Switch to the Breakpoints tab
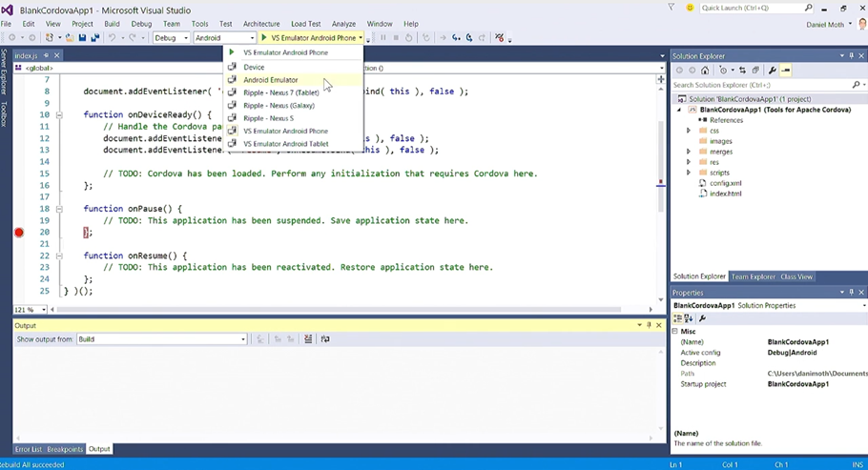 click(65, 449)
